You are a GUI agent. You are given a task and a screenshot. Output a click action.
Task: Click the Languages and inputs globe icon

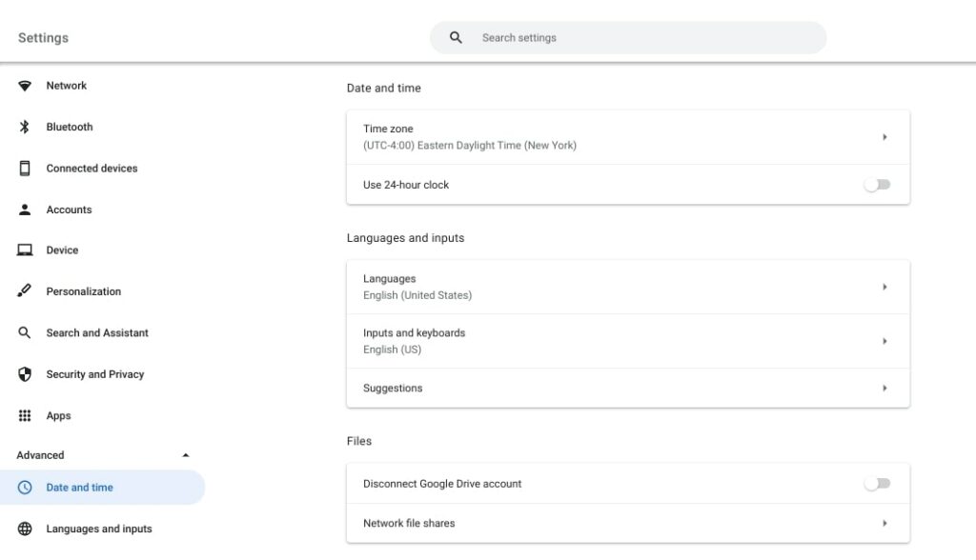point(25,529)
